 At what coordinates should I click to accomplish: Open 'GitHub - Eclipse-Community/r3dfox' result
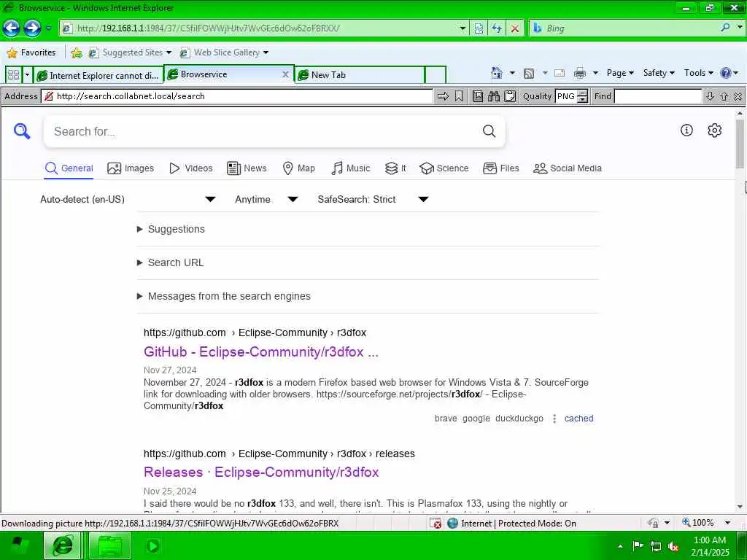click(x=261, y=352)
